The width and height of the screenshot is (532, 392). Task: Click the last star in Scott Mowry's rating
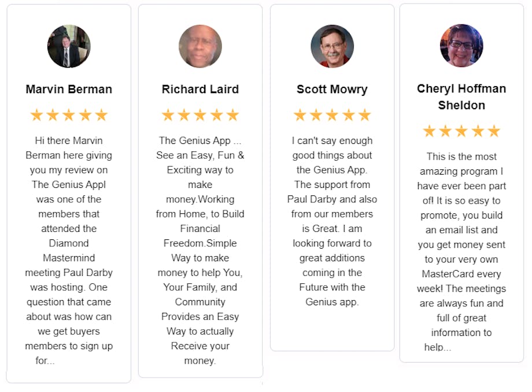click(364, 115)
